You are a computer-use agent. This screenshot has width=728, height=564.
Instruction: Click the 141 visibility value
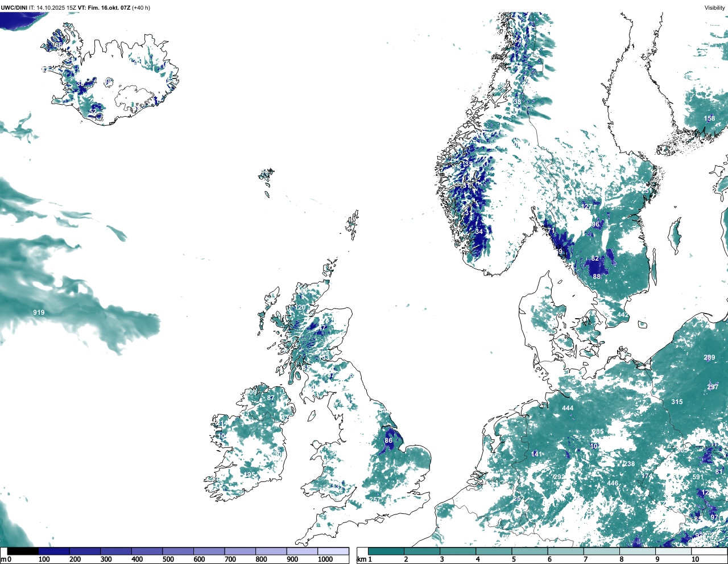[x=536, y=454]
